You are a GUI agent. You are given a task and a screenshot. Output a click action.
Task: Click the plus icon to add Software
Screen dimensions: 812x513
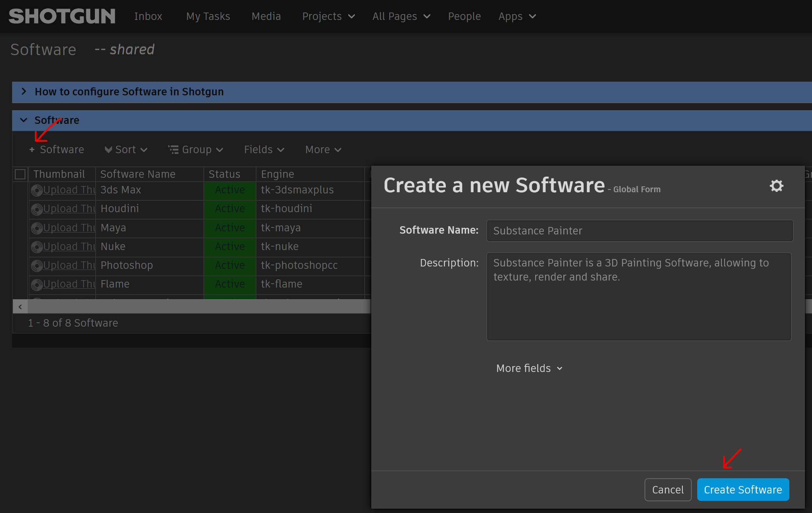pos(32,150)
